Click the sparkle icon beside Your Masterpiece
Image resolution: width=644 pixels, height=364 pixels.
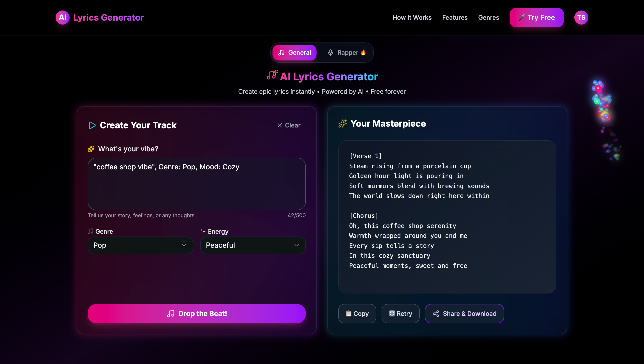click(x=343, y=124)
